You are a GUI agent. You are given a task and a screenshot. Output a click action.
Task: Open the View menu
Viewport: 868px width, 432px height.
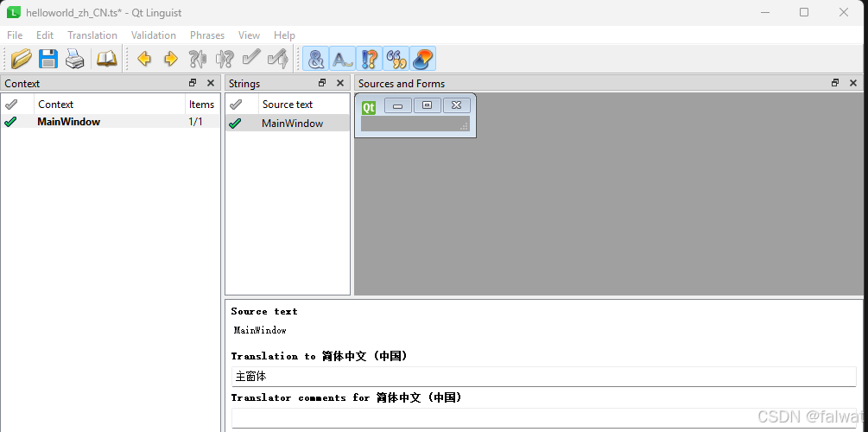pos(249,35)
